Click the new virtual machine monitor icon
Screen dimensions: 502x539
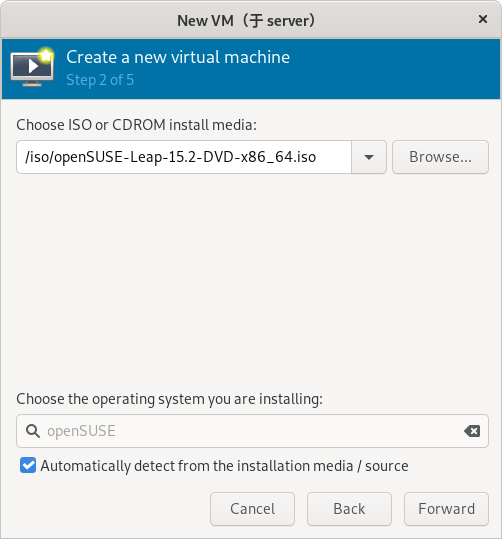pos(32,68)
